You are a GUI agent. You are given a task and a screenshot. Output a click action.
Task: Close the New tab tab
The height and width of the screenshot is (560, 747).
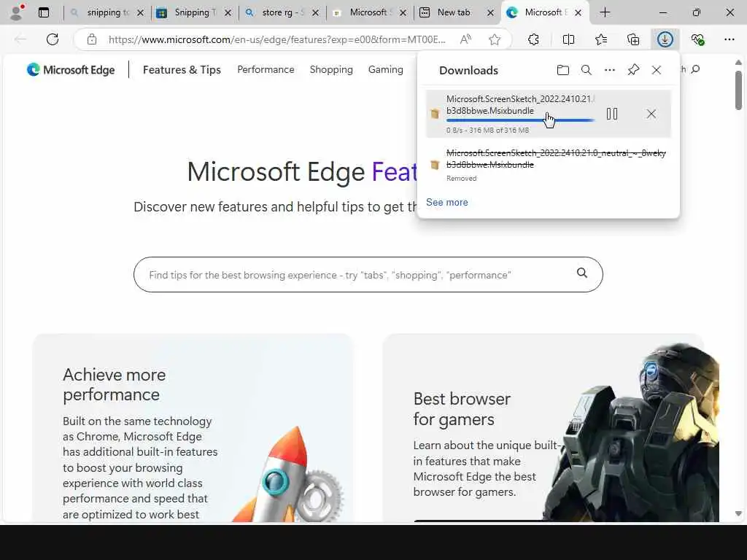click(490, 13)
